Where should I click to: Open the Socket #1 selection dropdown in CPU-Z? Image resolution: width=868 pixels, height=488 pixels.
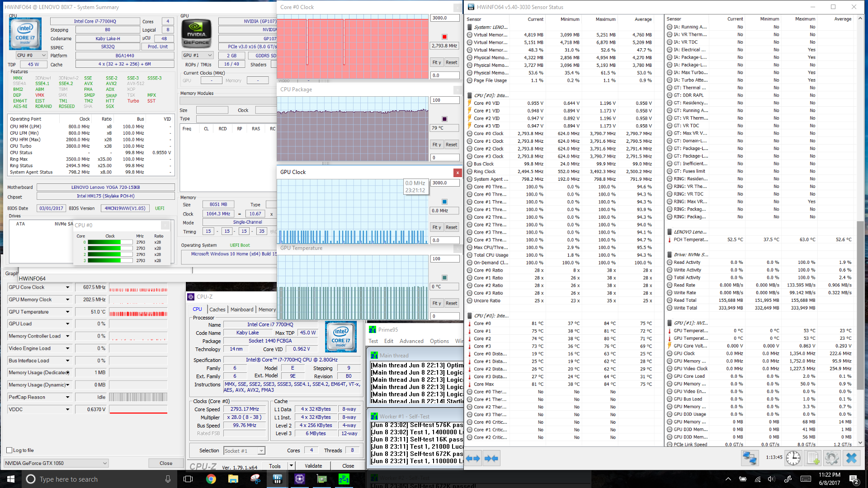pos(244,451)
